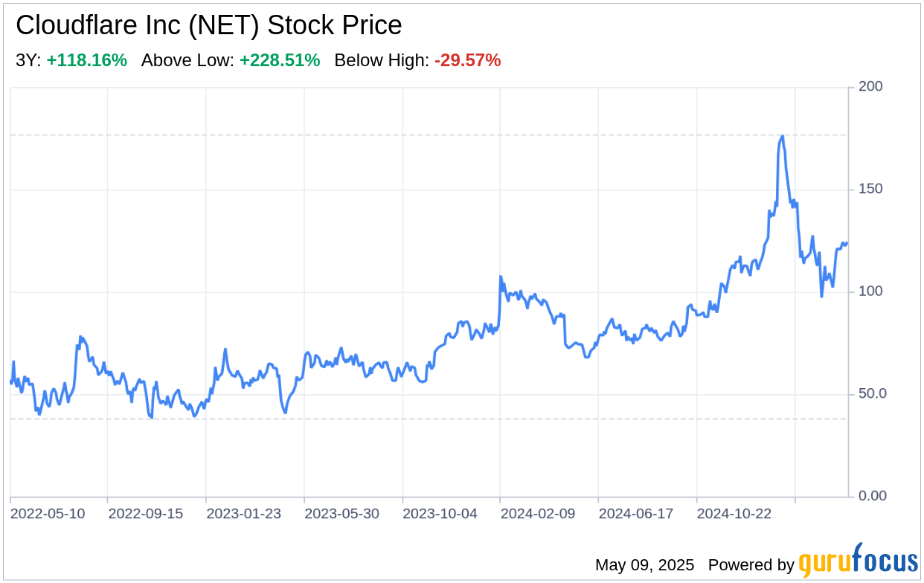The image size is (924, 583).
Task: Click the Below High -29.57% figure
Action: (467, 61)
